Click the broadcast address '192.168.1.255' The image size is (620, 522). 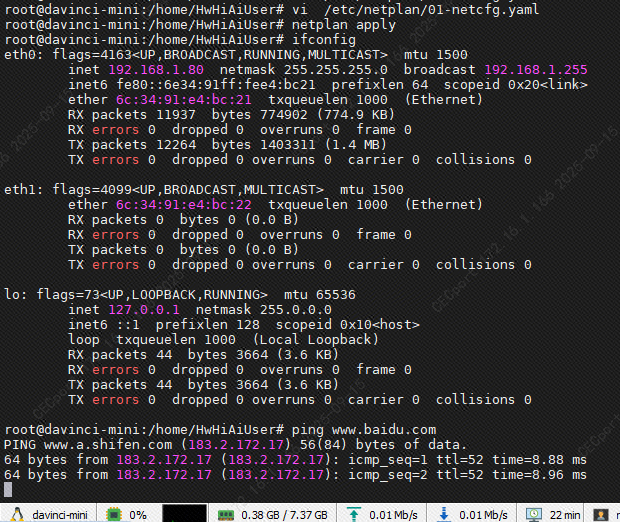pyautogui.click(x=536, y=70)
